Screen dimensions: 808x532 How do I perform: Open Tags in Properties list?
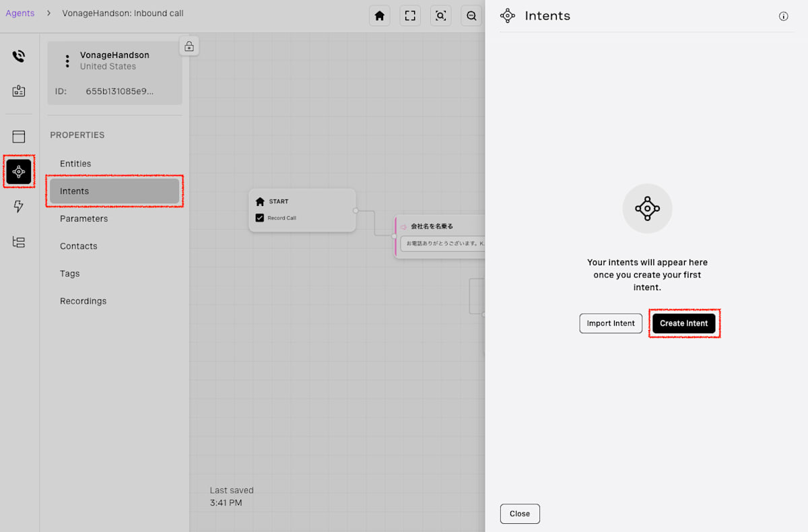pyautogui.click(x=70, y=274)
